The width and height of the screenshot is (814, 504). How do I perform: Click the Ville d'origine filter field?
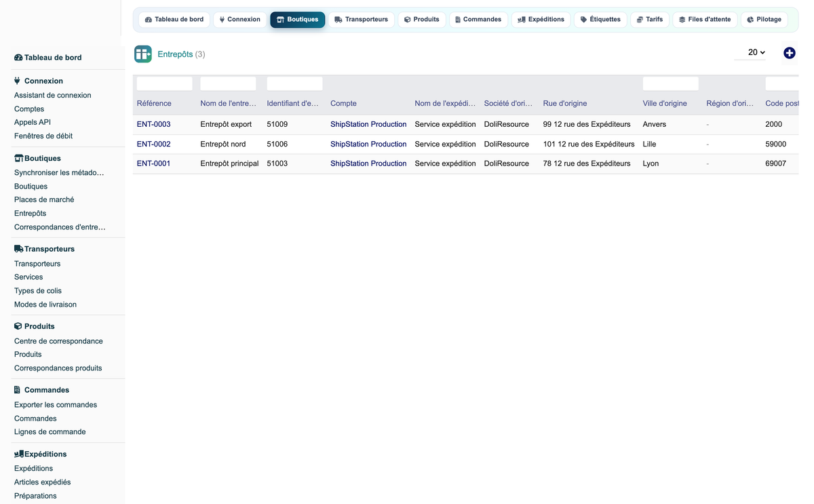click(671, 84)
